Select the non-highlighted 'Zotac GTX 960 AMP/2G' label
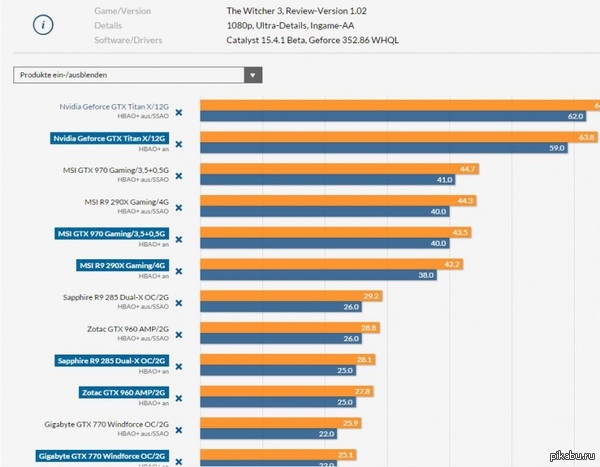The image size is (600, 467). coord(128,329)
